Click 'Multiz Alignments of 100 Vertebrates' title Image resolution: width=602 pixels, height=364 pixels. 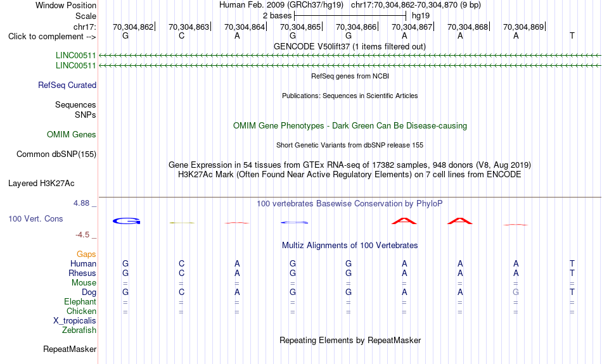pyautogui.click(x=350, y=246)
